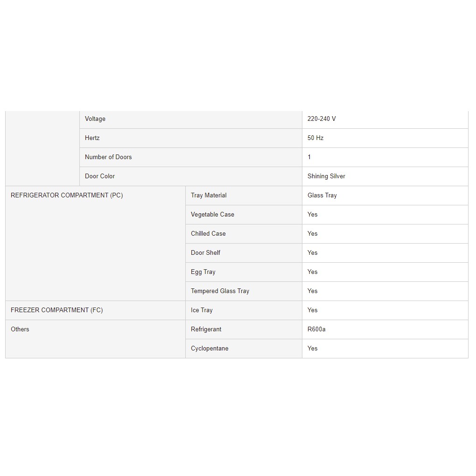Image resolution: width=476 pixels, height=476 pixels.
Task: Select the R600a refrigerant value
Action: [316, 329]
